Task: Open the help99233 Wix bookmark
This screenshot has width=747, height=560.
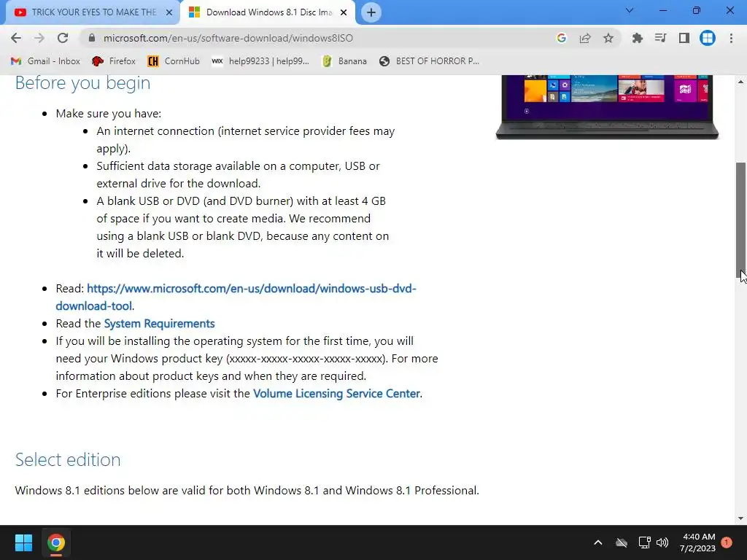Action: (x=260, y=61)
